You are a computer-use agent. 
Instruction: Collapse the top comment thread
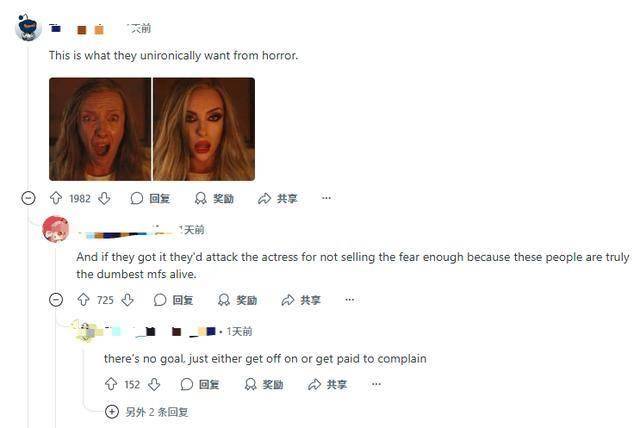28,198
